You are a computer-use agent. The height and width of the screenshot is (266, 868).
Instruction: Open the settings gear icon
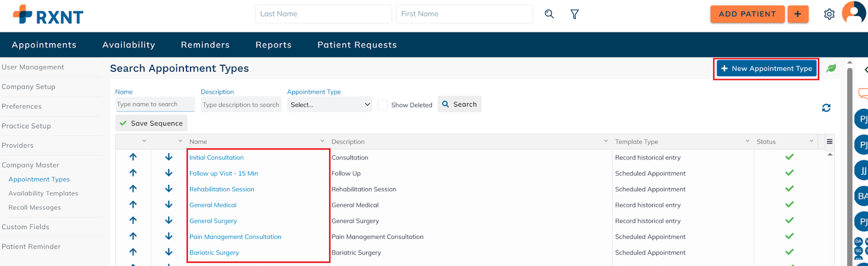pos(829,14)
